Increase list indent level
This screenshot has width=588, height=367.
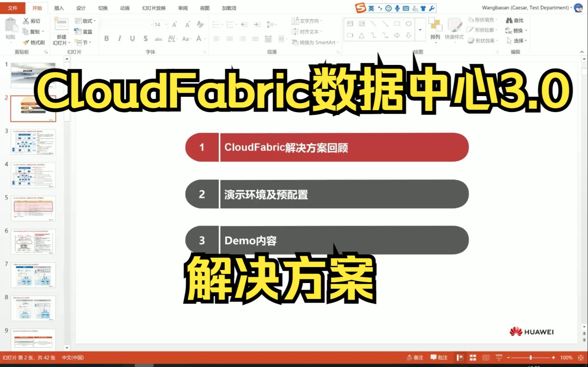coord(257,25)
